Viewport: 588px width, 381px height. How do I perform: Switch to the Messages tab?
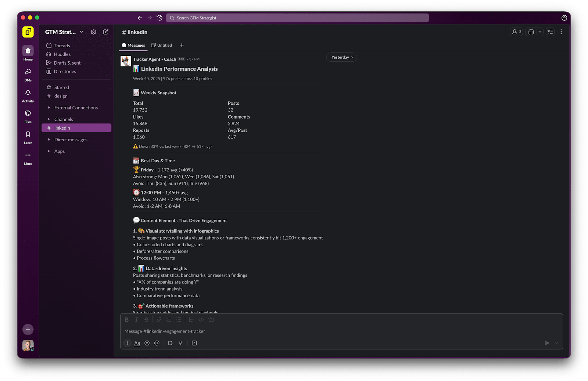[x=133, y=45]
